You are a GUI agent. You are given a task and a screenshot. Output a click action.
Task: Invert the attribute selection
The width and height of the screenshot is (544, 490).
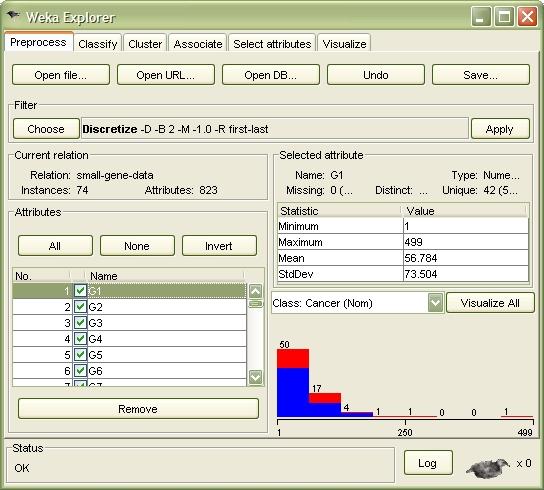pyautogui.click(x=219, y=246)
